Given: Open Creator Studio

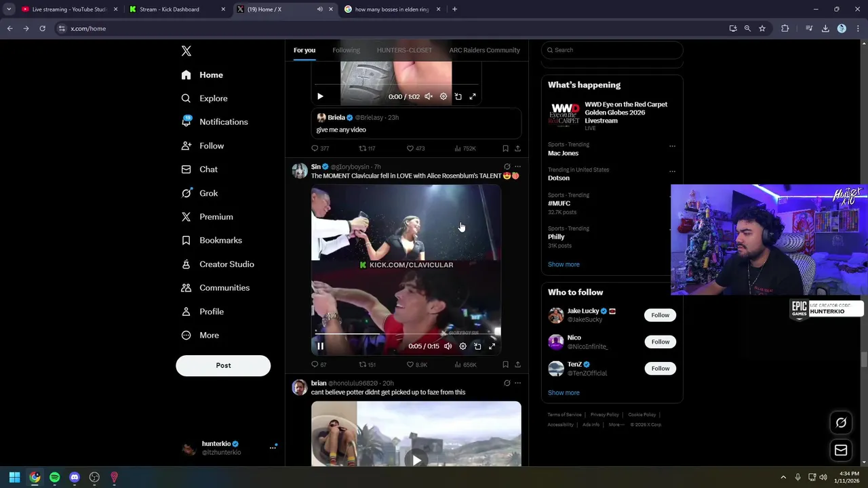Looking at the screenshot, I should click(x=217, y=264).
